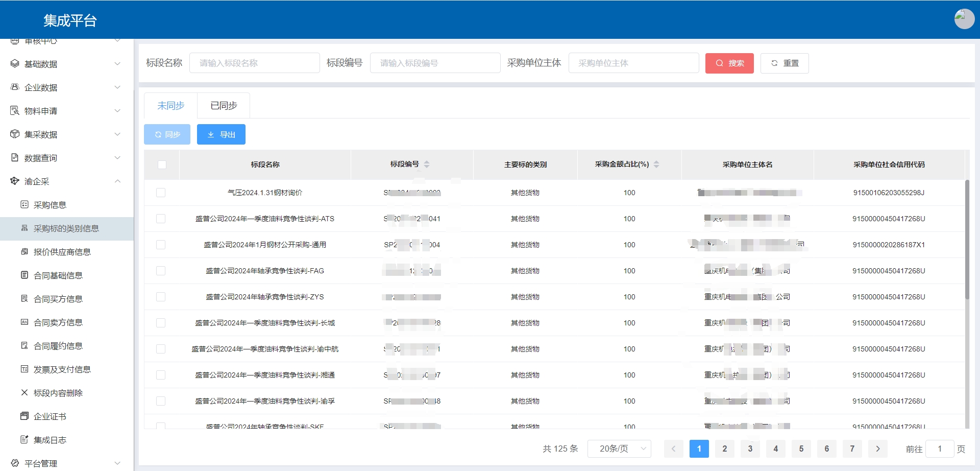This screenshot has height=471, width=980.
Task: Click the 合同基础信息 document icon
Action: point(24,275)
